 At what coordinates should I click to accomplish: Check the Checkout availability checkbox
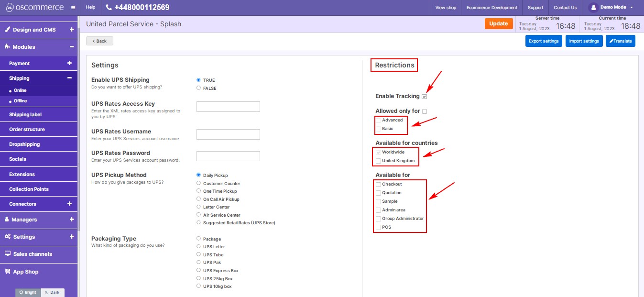click(378, 184)
